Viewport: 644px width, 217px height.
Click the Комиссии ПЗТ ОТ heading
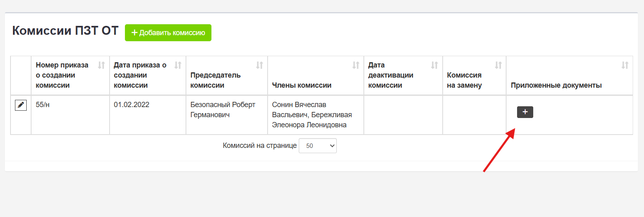click(65, 31)
